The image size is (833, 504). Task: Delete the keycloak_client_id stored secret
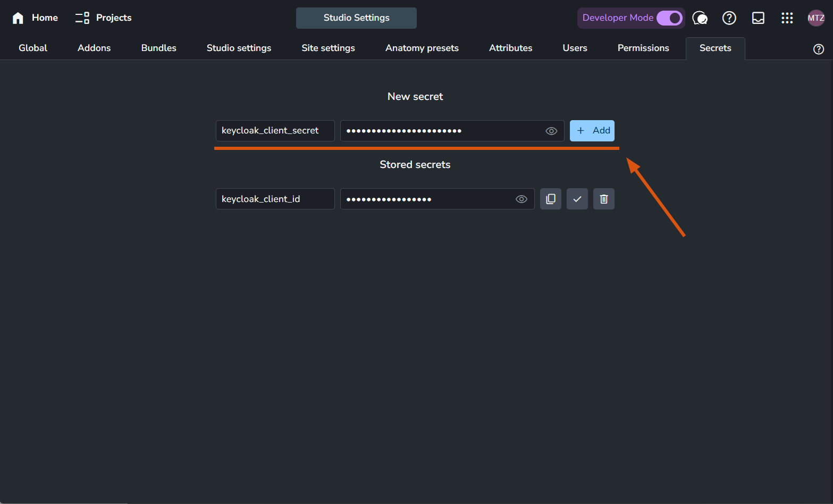point(604,199)
